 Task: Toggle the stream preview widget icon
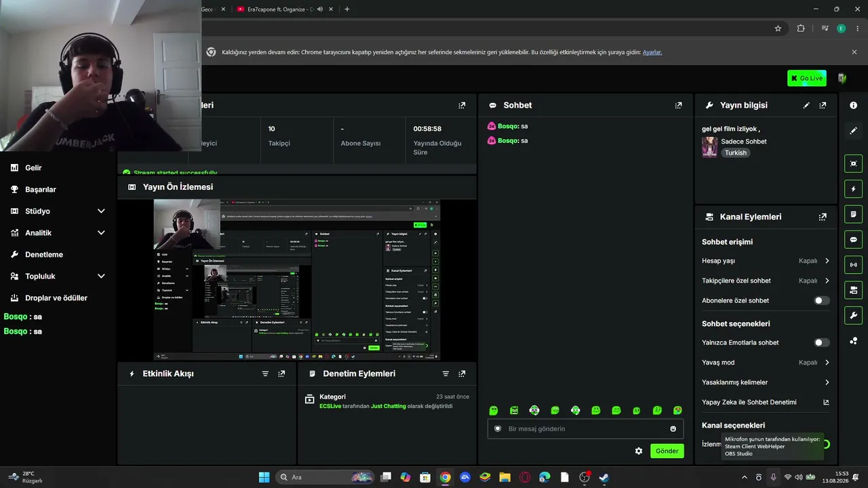tap(853, 163)
